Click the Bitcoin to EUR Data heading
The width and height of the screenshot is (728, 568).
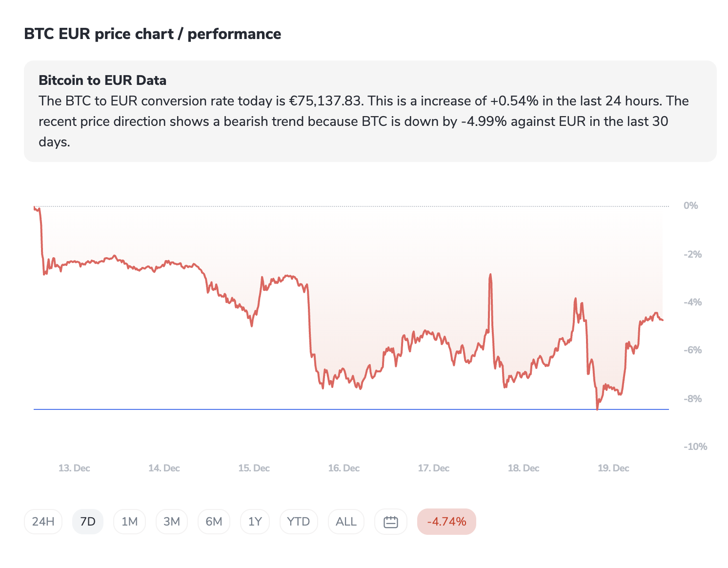[102, 81]
